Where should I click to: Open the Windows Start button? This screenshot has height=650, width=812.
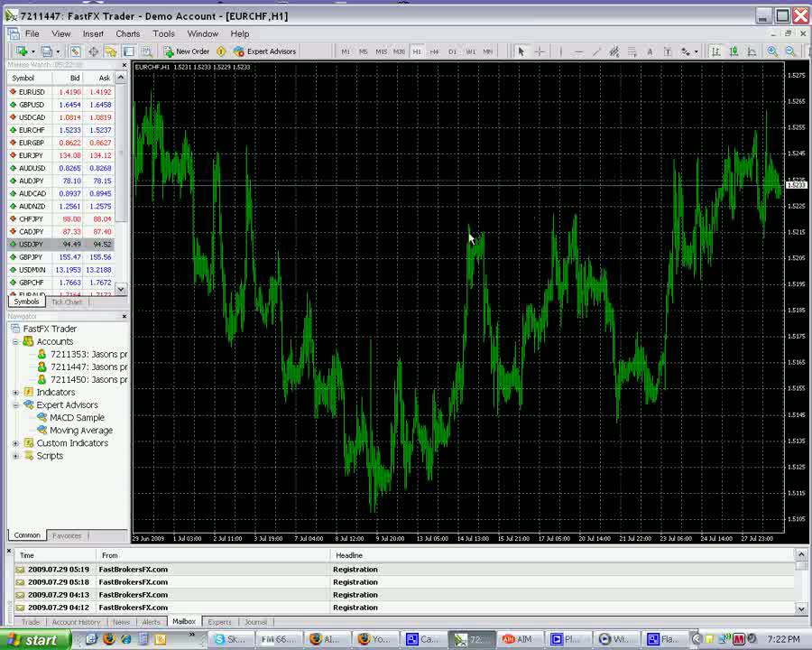(34, 640)
